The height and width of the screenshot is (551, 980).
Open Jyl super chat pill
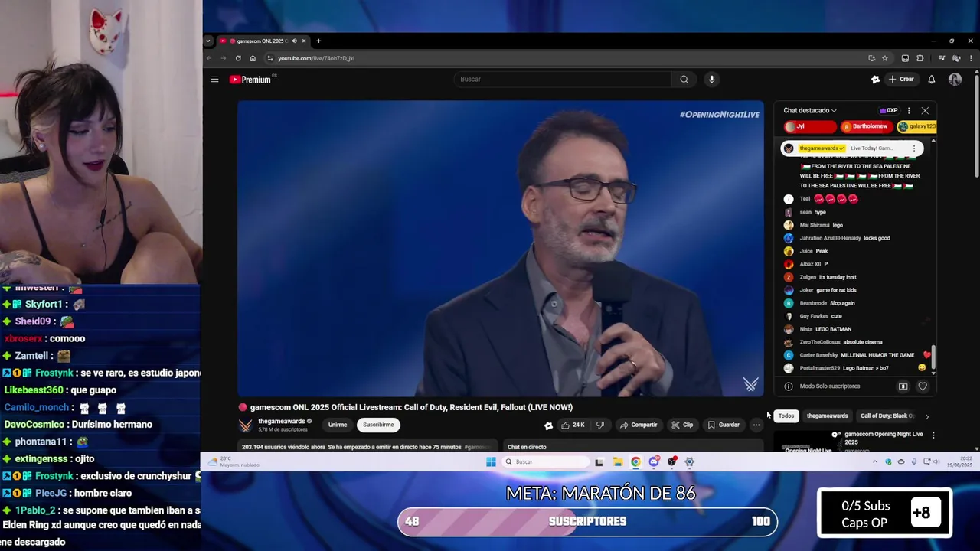809,126
